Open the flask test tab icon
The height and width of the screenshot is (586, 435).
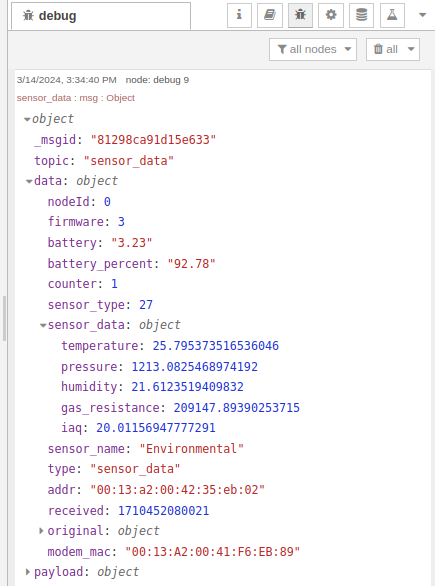pyautogui.click(x=392, y=15)
